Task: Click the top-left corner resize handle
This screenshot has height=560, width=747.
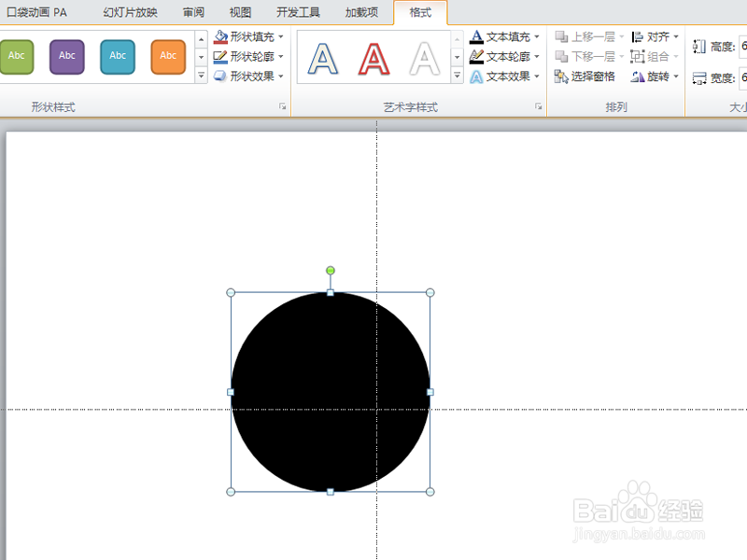Action: coord(231,292)
